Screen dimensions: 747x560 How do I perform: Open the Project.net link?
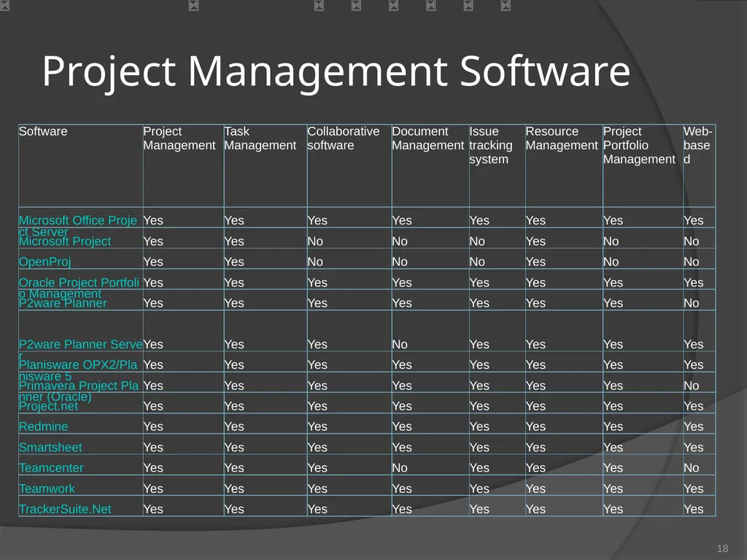tap(48, 406)
